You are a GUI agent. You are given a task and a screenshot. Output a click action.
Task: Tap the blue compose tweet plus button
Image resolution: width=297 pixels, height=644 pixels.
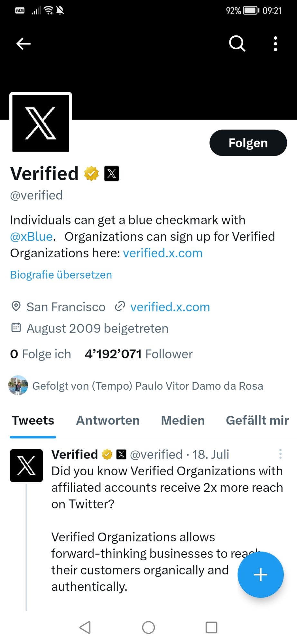(x=261, y=575)
